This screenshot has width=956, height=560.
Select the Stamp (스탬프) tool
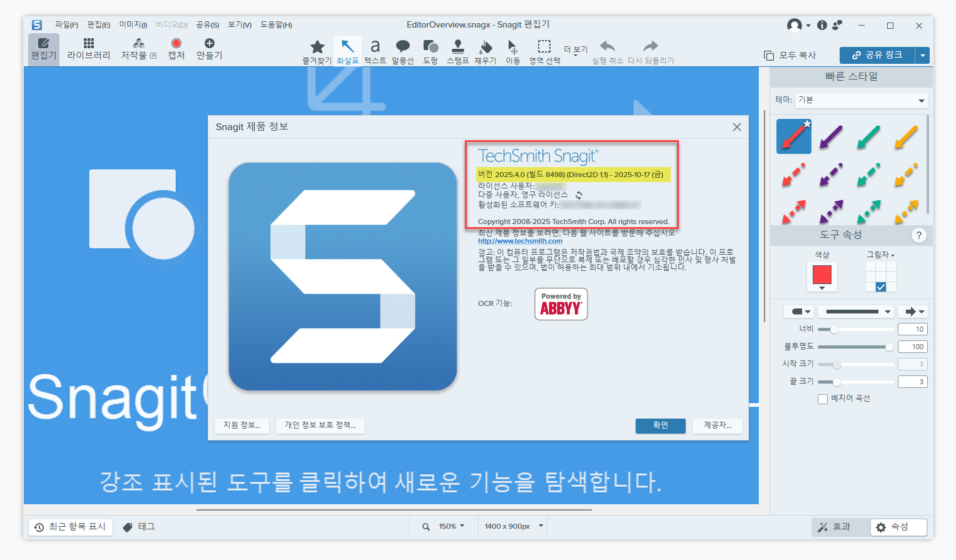click(458, 51)
